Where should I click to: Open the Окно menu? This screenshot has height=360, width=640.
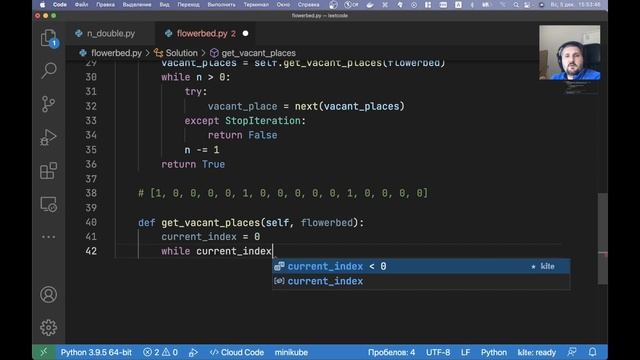tap(283, 5)
